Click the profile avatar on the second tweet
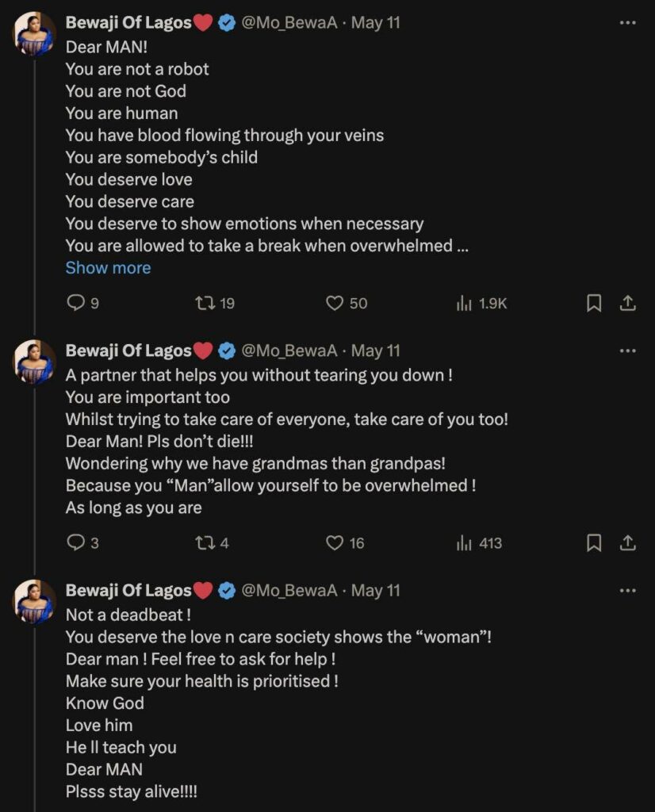The image size is (655, 812). tap(35, 362)
